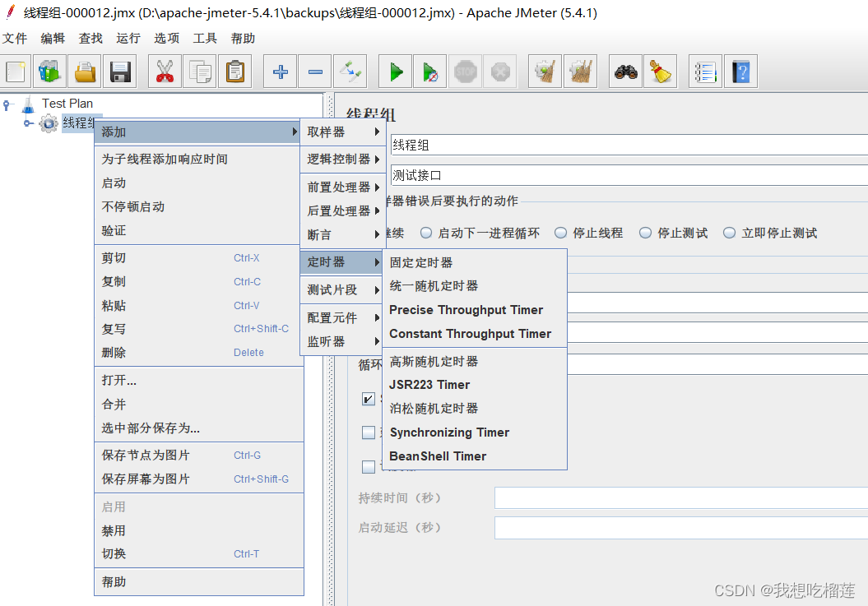Click the 持续时间（秒）input field

tap(681, 498)
